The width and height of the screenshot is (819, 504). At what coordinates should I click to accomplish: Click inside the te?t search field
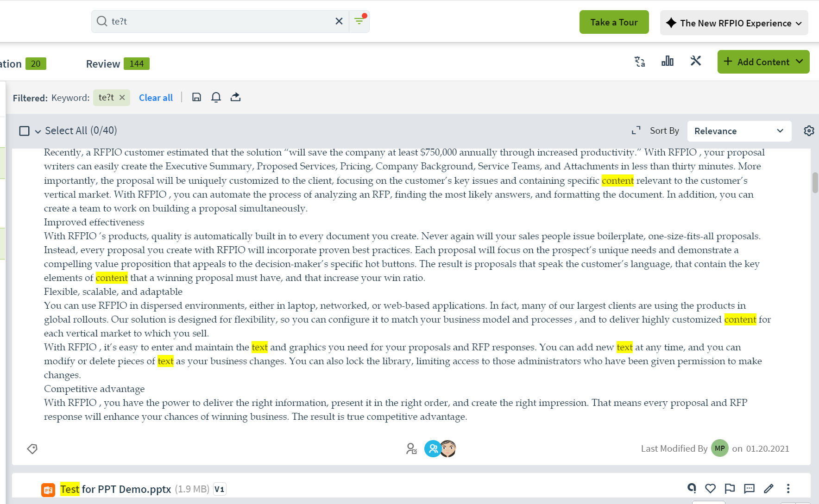coord(220,21)
